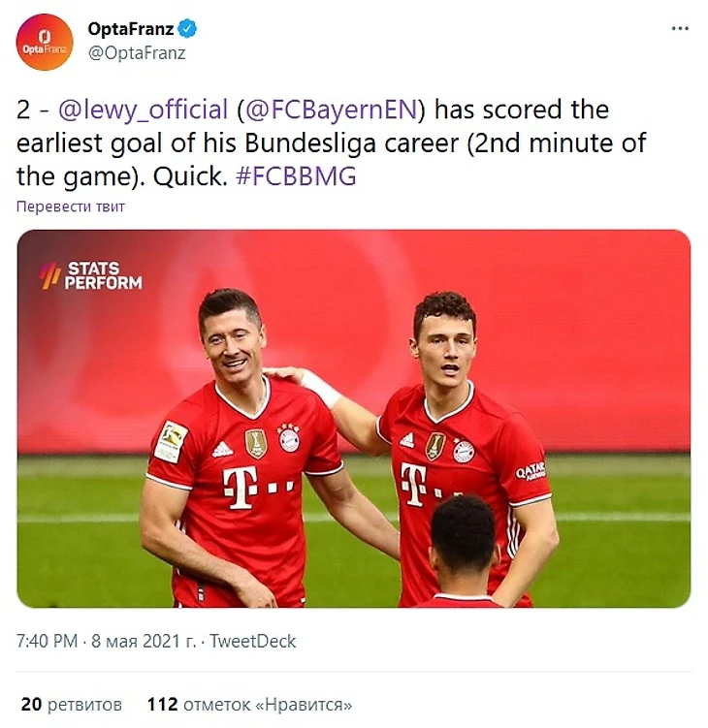Open the TweetDeck source link
Image resolution: width=708 pixels, height=728 pixels.
pyautogui.click(x=253, y=641)
